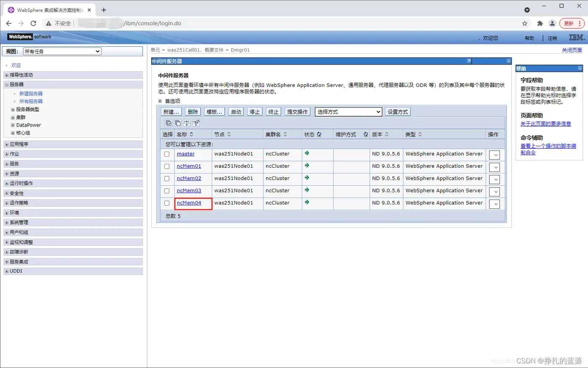Open the Chrome profile avatar icon
The width and height of the screenshot is (588, 368).
click(552, 24)
